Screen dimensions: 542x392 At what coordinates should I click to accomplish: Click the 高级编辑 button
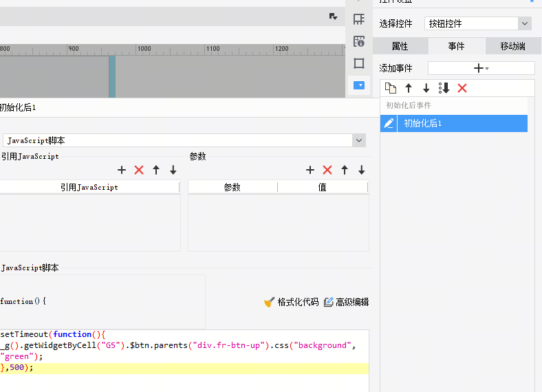[x=346, y=302]
